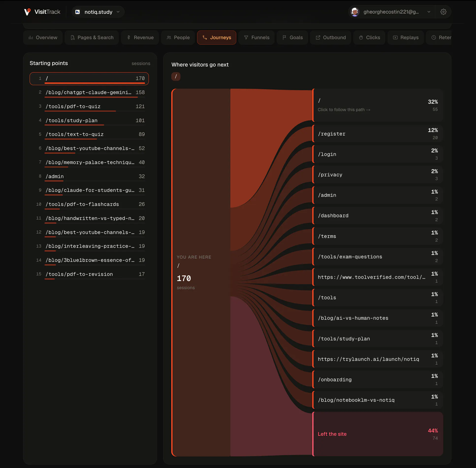Click the Left the site card
This screenshot has width=476, height=468.
coord(378,434)
